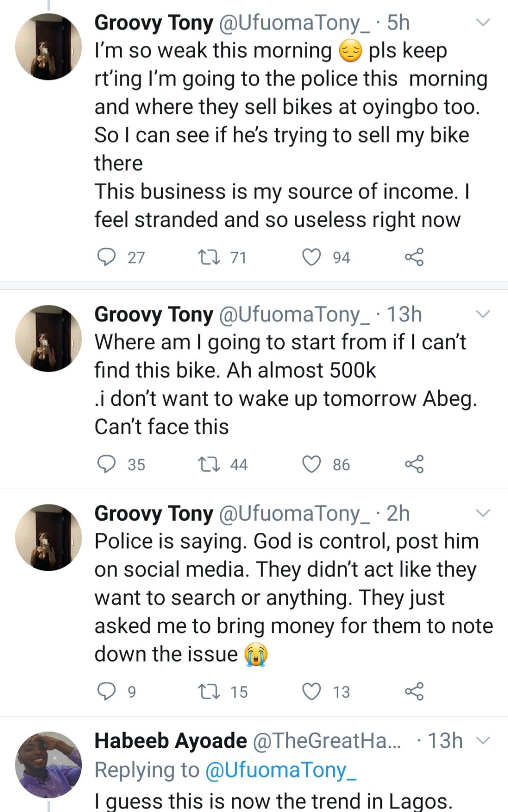The height and width of the screenshot is (812, 508).
Task: Like the tweet with 86 likes
Action: pyautogui.click(x=312, y=464)
